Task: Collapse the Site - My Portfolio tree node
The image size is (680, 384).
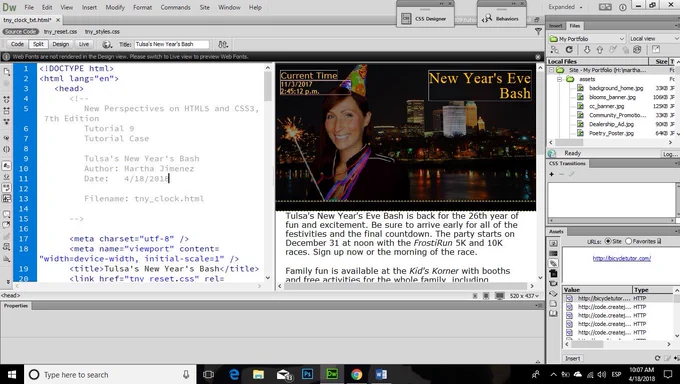Action: 552,70
